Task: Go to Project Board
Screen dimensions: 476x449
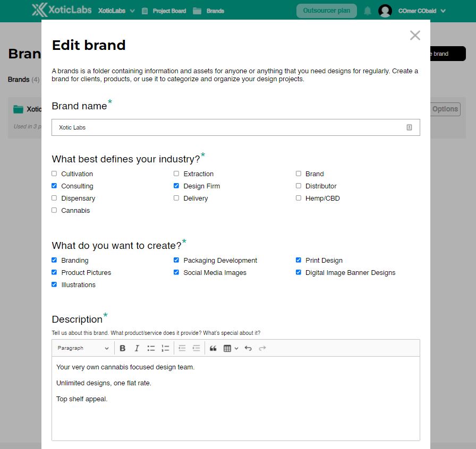Action: point(169,11)
